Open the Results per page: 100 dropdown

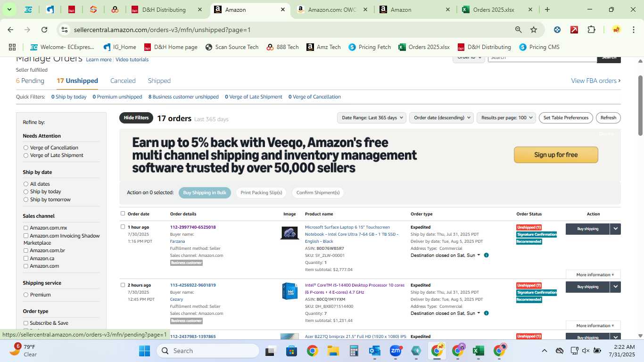[506, 117]
